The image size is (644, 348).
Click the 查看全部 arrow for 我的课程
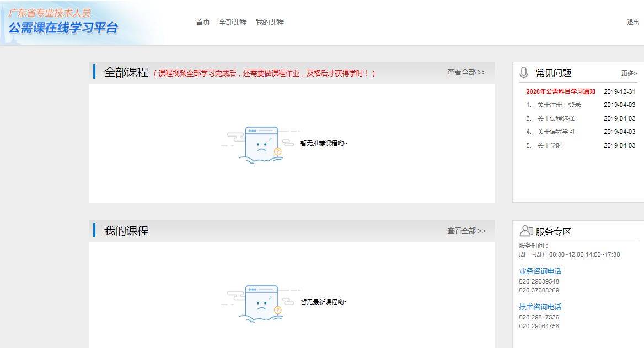[x=465, y=231]
